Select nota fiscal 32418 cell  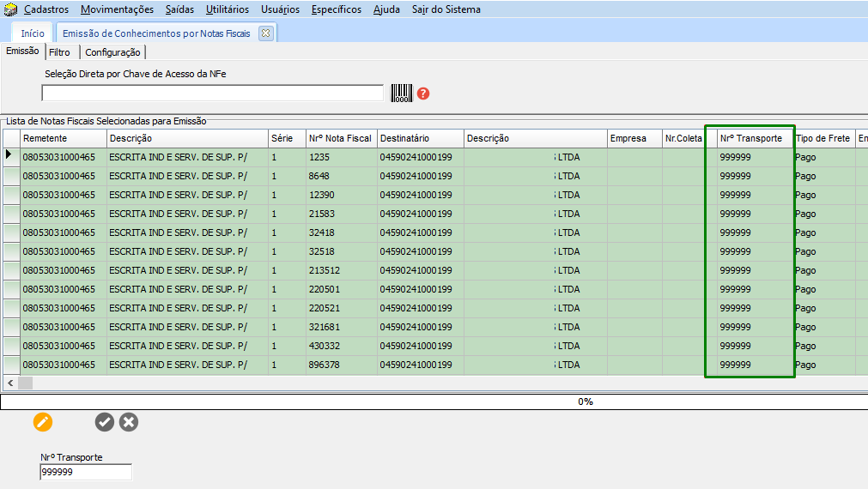point(342,232)
